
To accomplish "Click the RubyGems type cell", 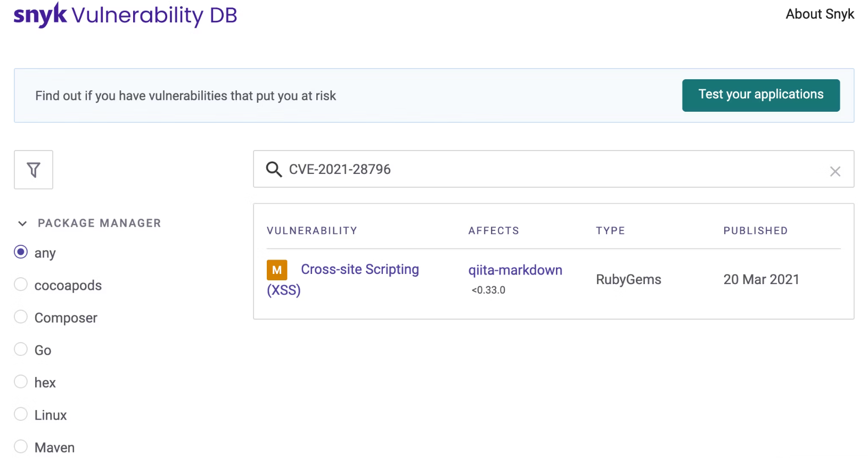I will tap(628, 280).
